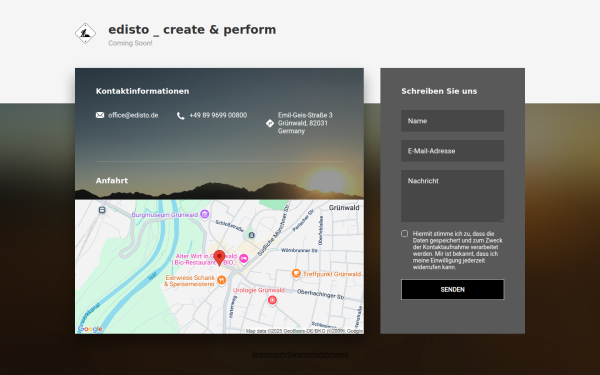Click the +49 89 9699 00800 number
Image resolution: width=600 pixels, height=375 pixels.
[218, 115]
